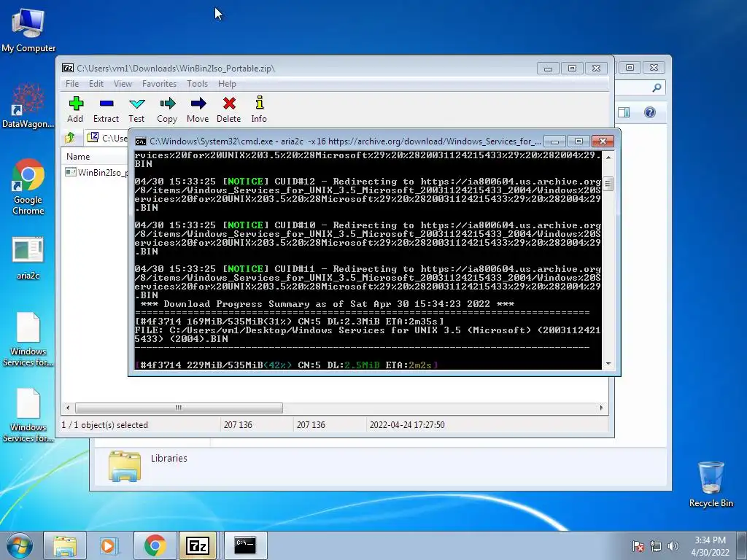This screenshot has width=747, height=560.
Task: Open the cmd window system menu icon
Action: [141, 141]
